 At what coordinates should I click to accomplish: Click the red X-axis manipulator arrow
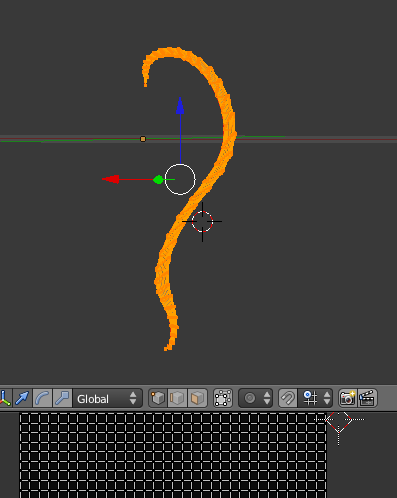coord(111,179)
